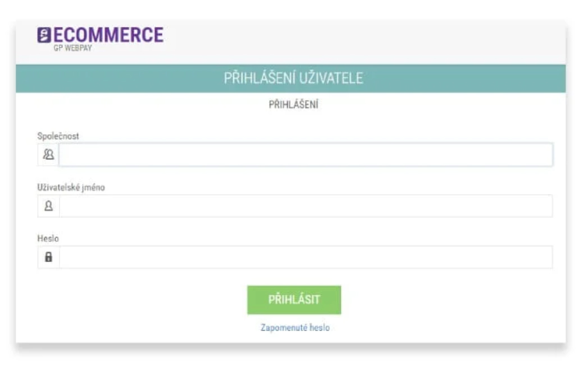Click the ECOMMERCE wordmark text
Screen dimensions: 588x370
click(x=107, y=35)
